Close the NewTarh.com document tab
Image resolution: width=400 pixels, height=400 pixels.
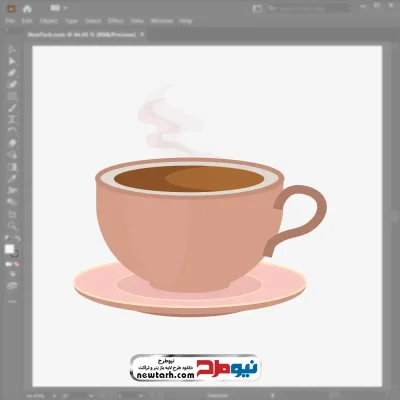point(142,34)
